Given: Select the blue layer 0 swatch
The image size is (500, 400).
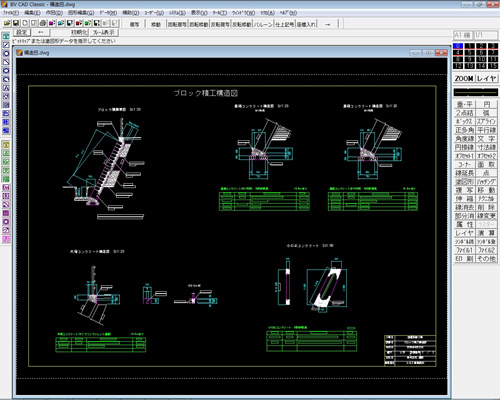Looking at the screenshot, I should (458, 46).
